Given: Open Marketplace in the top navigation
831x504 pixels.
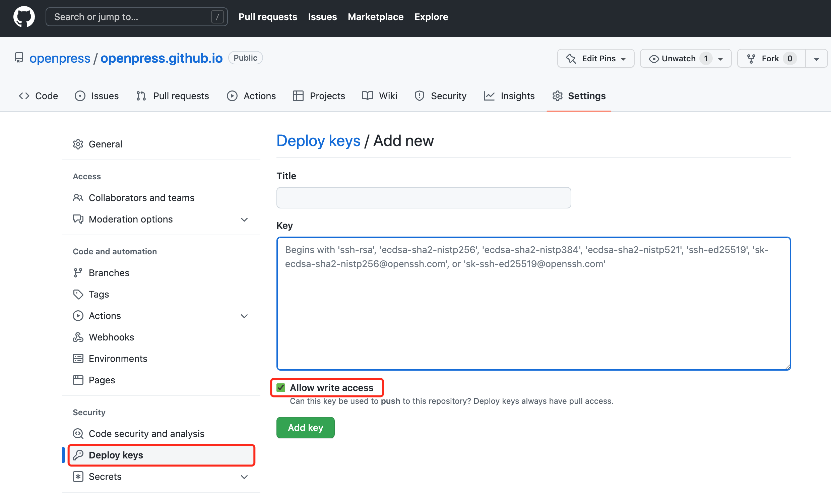Looking at the screenshot, I should 375,17.
